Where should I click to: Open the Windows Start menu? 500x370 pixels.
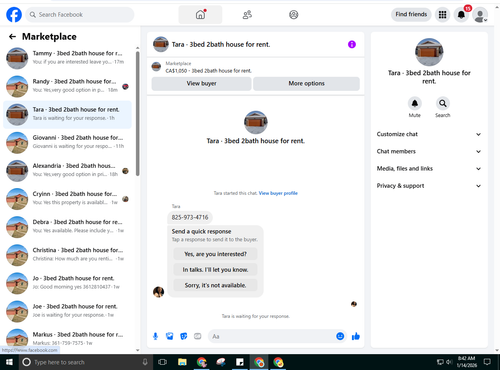9,362
